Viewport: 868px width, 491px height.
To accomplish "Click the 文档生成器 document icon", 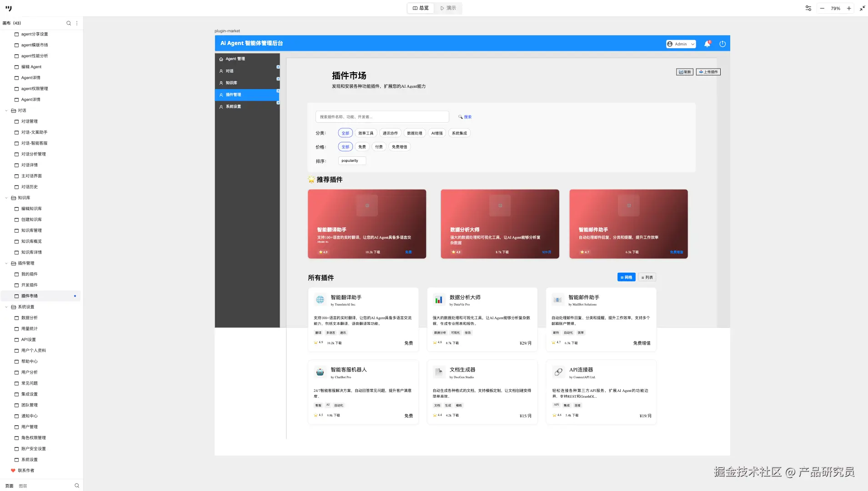I will pos(439,372).
